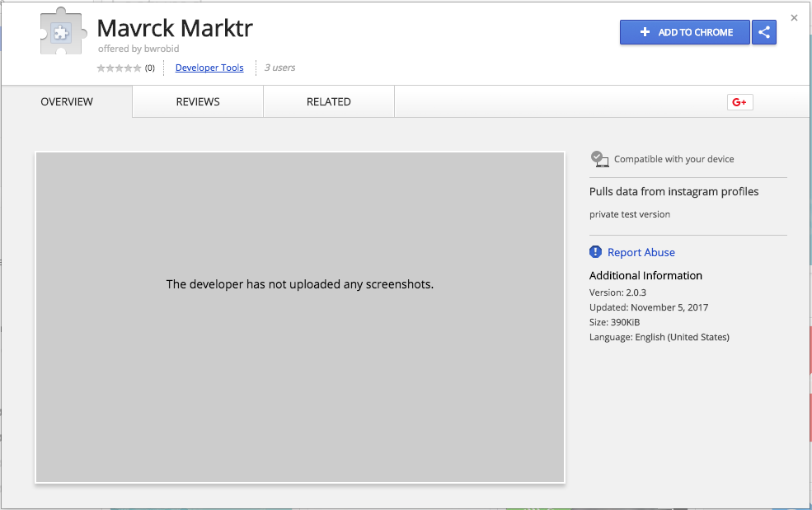The height and width of the screenshot is (510, 812).
Task: Open the Developer Tools category link
Action: pyautogui.click(x=209, y=68)
